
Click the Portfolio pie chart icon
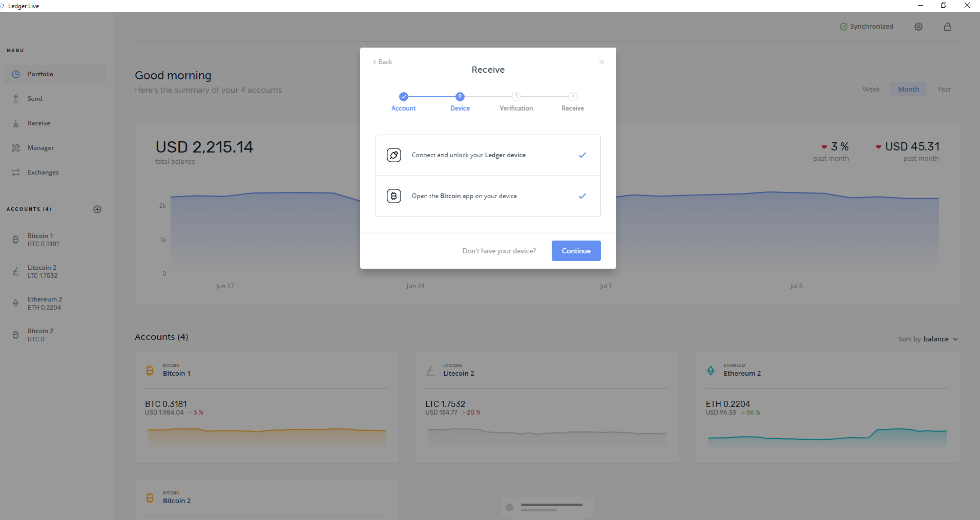click(x=16, y=74)
